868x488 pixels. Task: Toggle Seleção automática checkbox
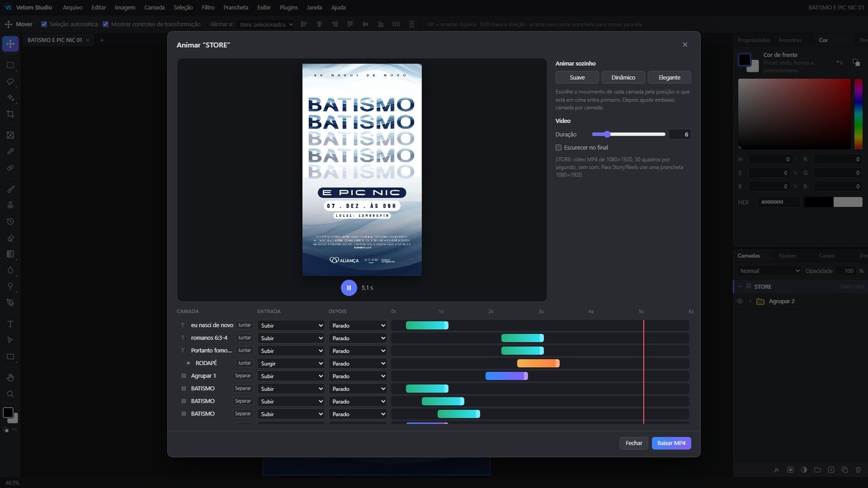click(44, 24)
